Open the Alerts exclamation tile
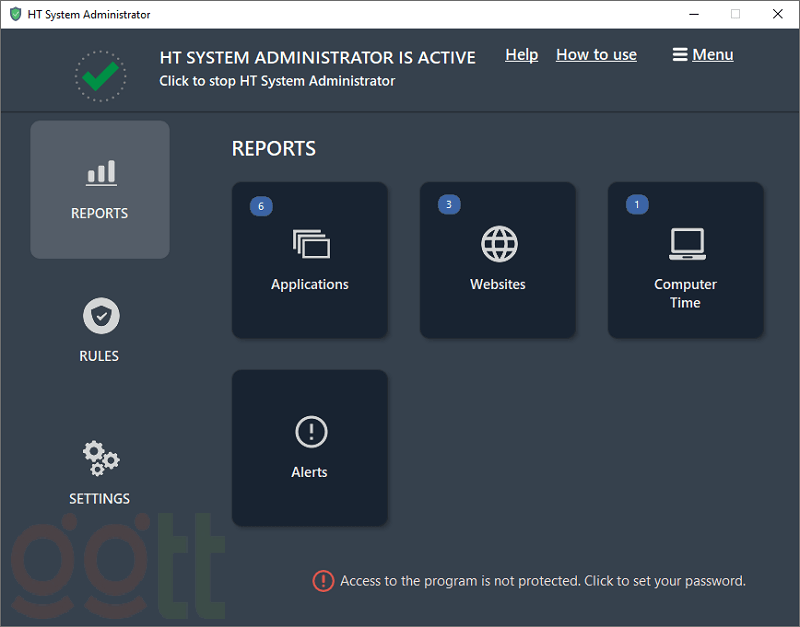Screen dimensions: 800x627 (310, 448)
